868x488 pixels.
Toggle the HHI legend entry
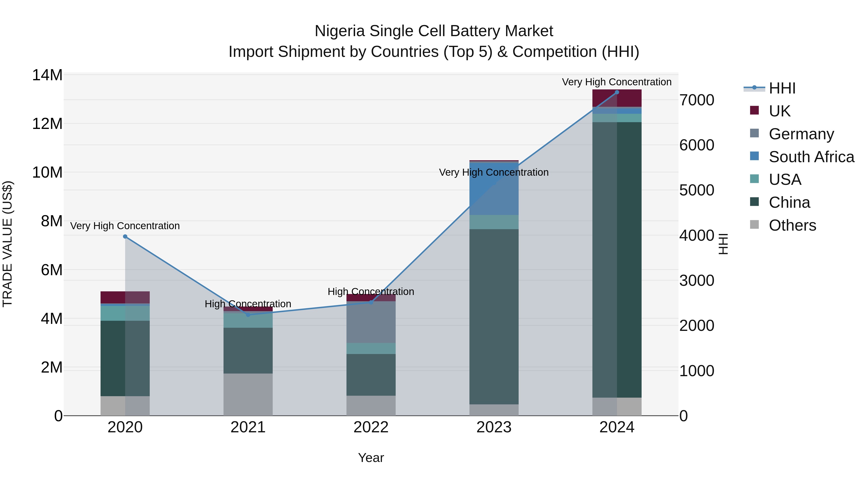(x=770, y=88)
